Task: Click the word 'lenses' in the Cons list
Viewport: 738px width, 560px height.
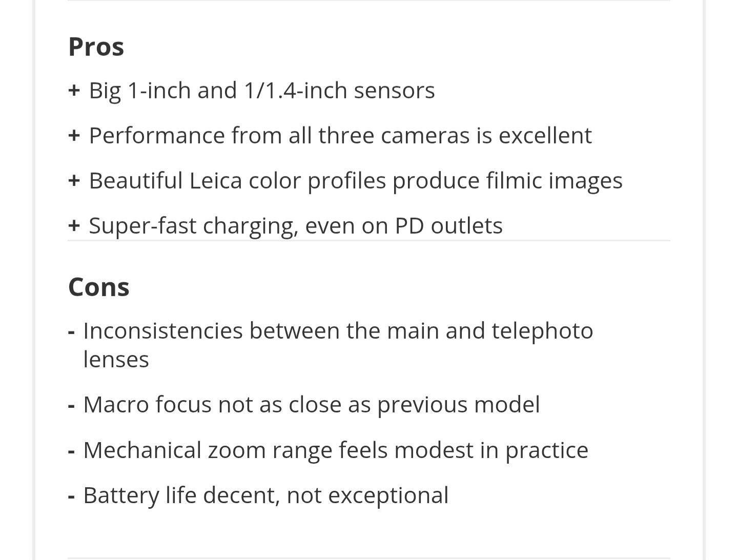Action: tap(116, 360)
